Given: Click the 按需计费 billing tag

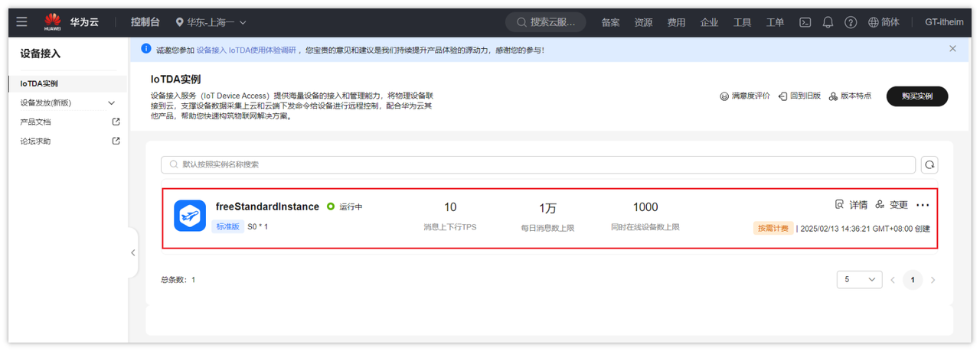Looking at the screenshot, I should [x=773, y=228].
